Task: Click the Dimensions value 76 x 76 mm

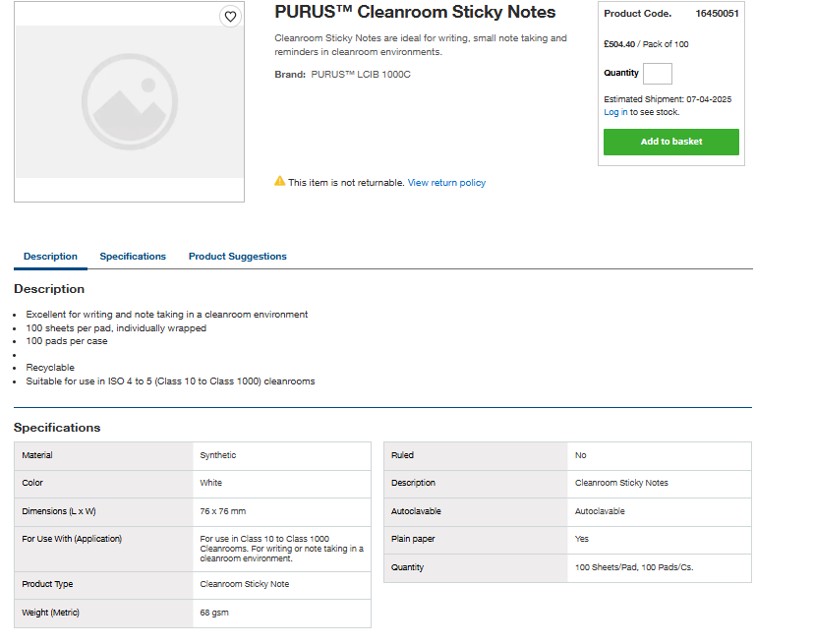Action: click(223, 511)
